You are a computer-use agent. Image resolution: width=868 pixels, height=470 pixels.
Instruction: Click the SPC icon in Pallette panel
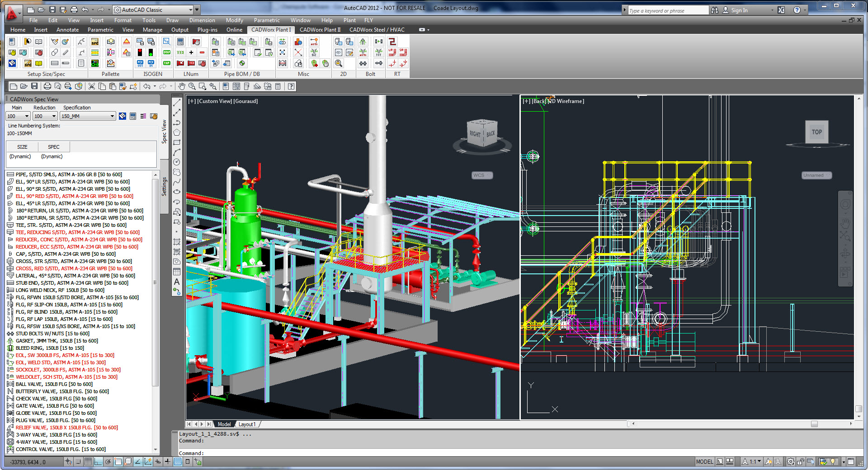click(x=95, y=42)
